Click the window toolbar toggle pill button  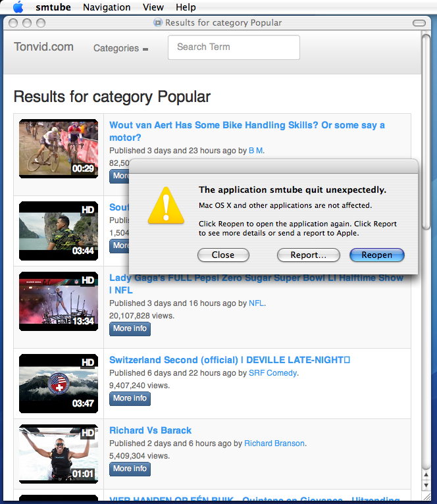pyautogui.click(x=419, y=23)
